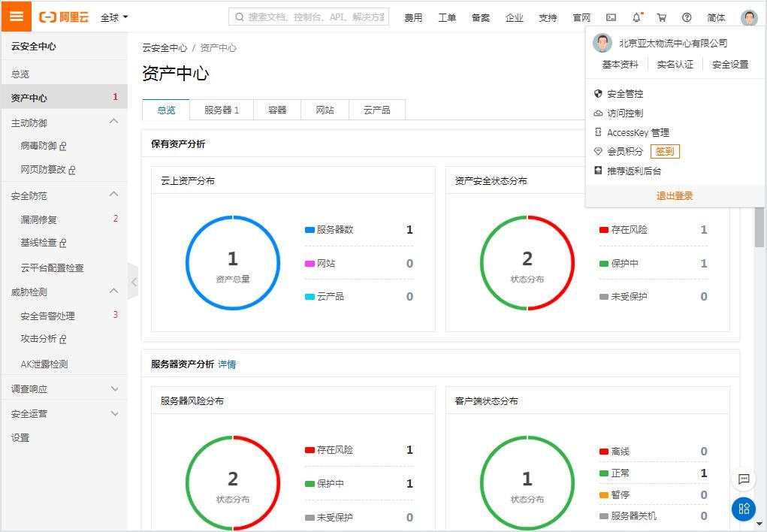Click the search magnifier icon

pyautogui.click(x=240, y=17)
